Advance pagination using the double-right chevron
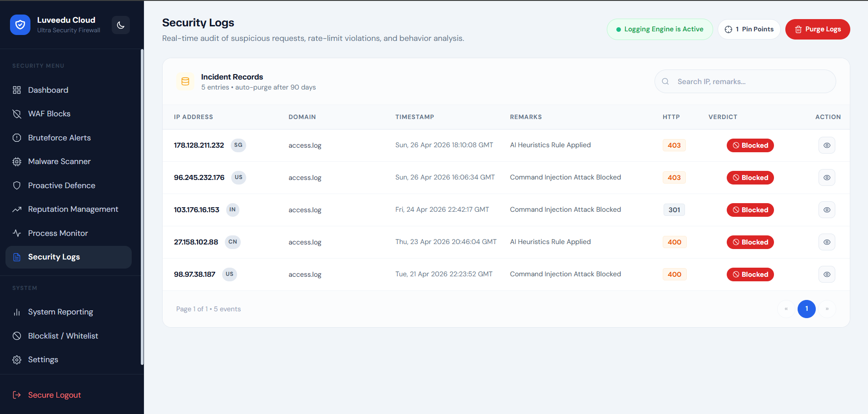The width and height of the screenshot is (868, 414). pos(828,309)
